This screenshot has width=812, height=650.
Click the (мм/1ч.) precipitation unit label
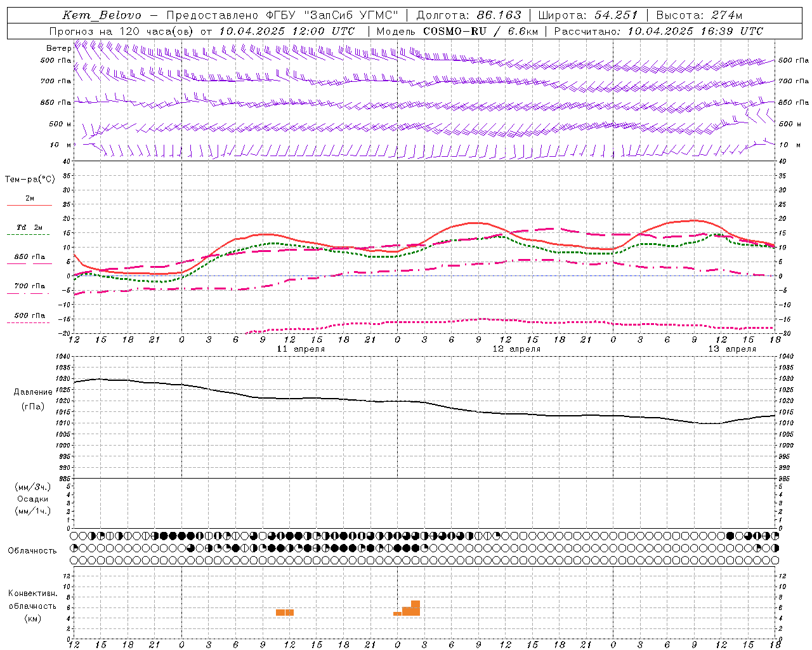click(x=33, y=511)
